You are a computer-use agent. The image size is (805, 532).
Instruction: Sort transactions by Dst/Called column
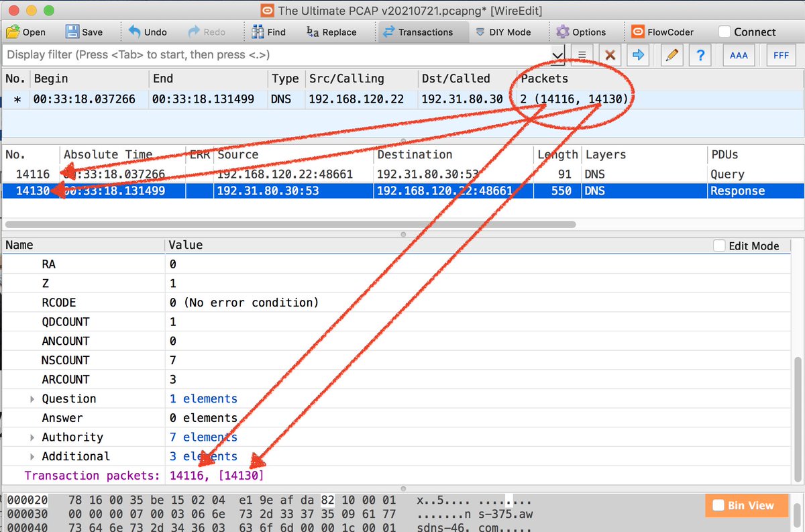(x=466, y=78)
